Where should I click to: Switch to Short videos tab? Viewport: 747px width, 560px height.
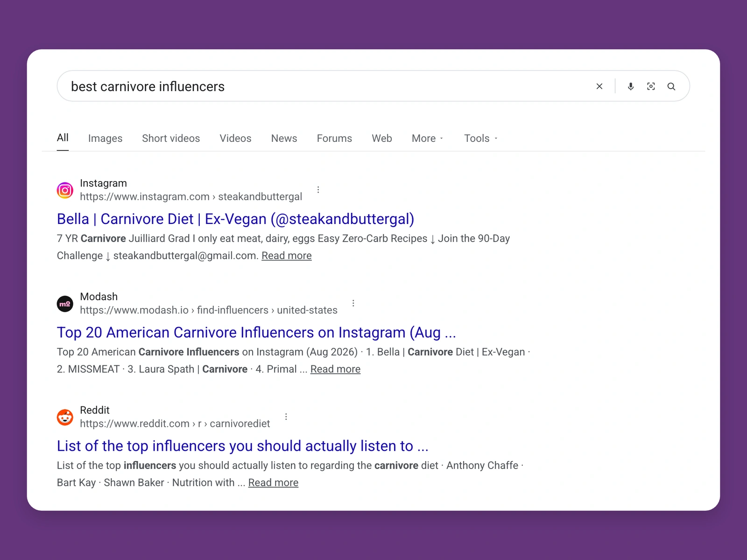coord(171,138)
